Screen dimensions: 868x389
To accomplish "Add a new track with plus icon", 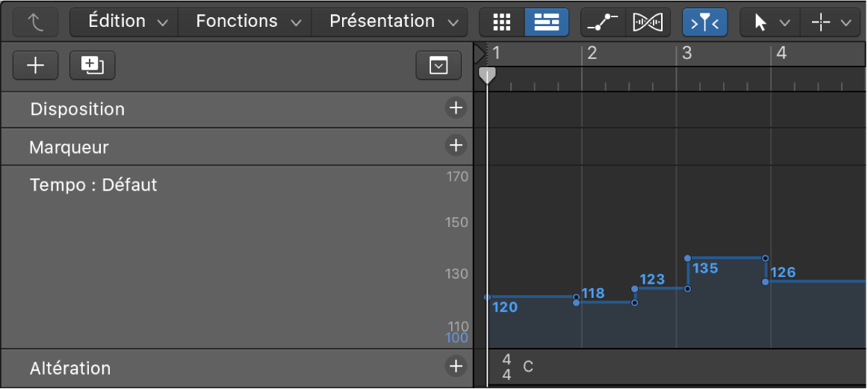I will pyautogui.click(x=35, y=66).
